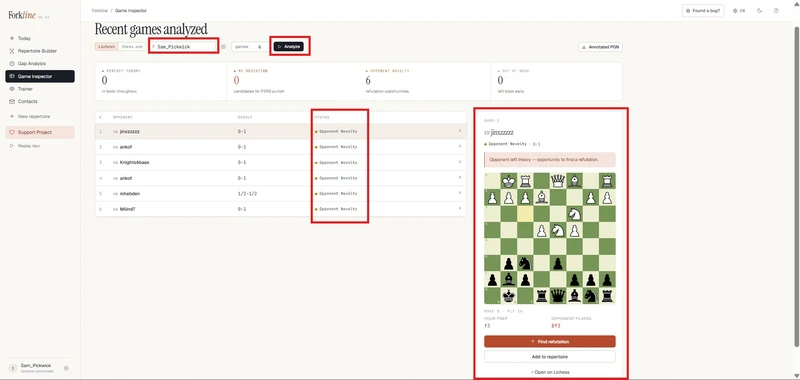This screenshot has height=380, width=800.
Task: Clear the username with the x icon
Action: (x=223, y=46)
